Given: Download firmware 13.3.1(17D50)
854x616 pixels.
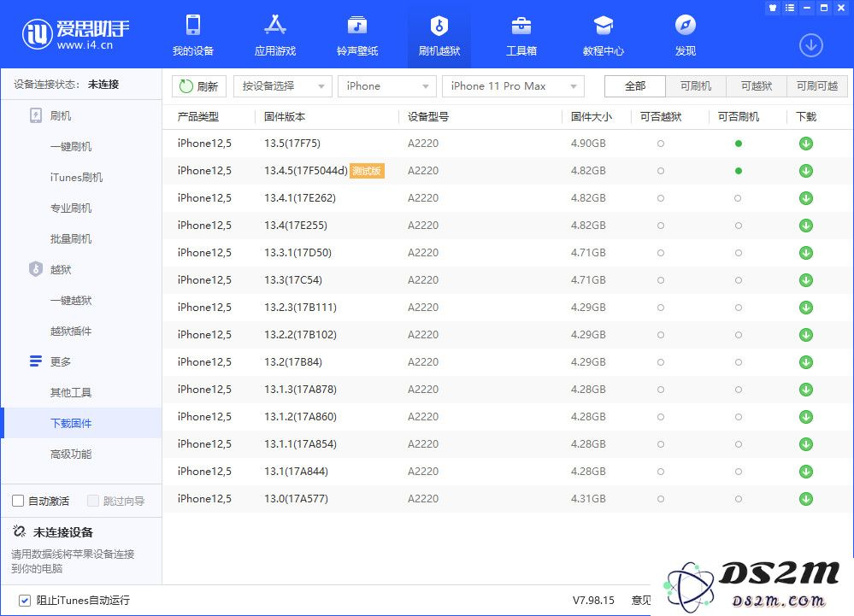Looking at the screenshot, I should tap(806, 253).
